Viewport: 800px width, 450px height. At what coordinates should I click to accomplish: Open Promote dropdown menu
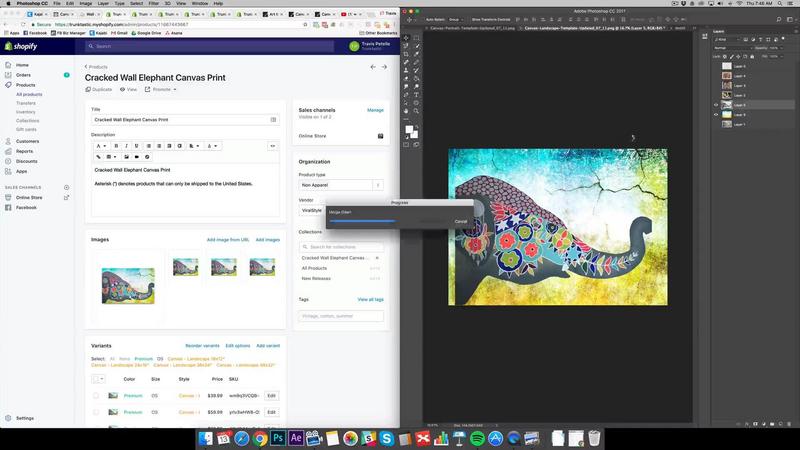[x=161, y=89]
